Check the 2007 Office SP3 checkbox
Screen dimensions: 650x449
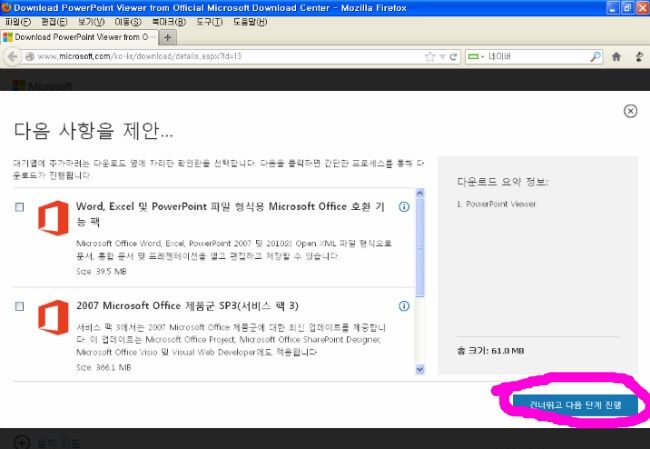click(x=19, y=306)
